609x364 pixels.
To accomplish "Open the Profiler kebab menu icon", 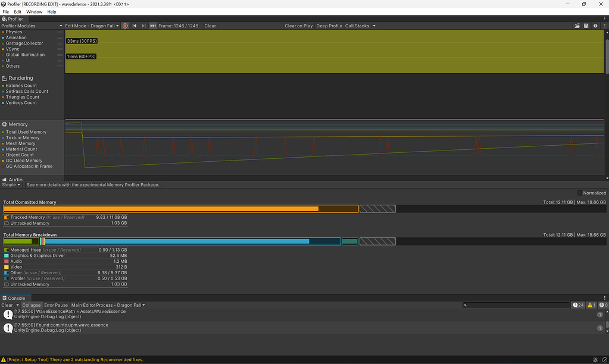I will click(604, 26).
